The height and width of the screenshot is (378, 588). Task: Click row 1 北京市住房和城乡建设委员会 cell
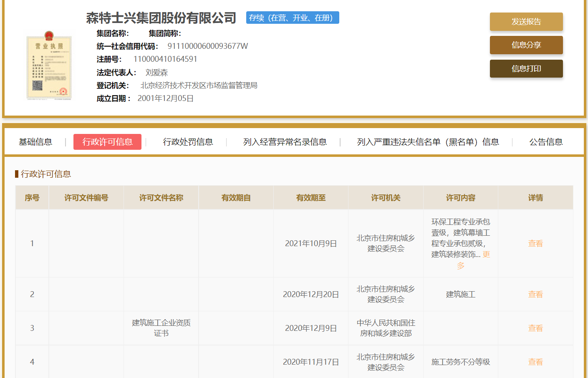point(386,243)
